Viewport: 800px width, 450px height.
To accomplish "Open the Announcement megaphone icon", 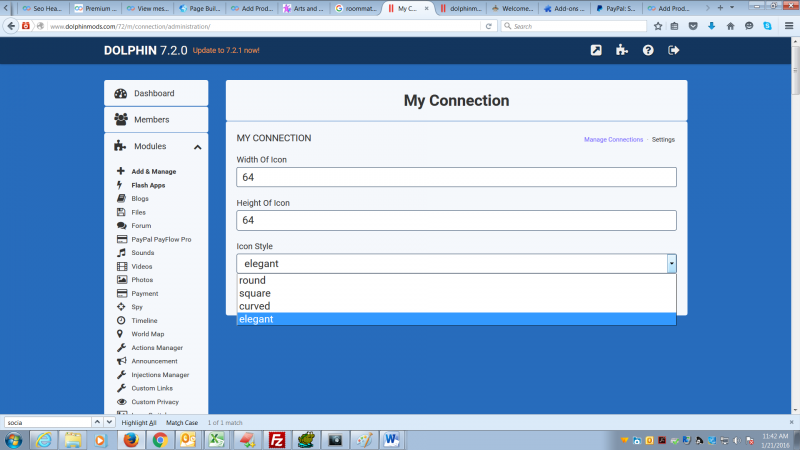I will coord(121,361).
